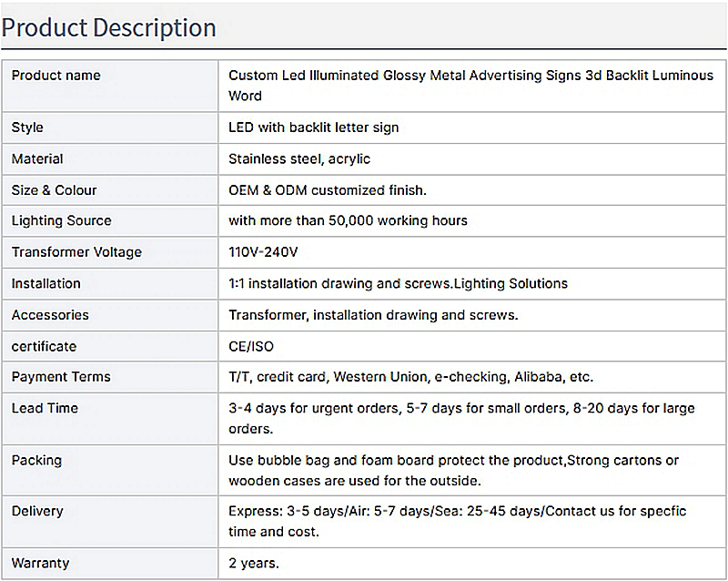Click the 110V-240V voltage value
The width and height of the screenshot is (728, 581).
point(263,252)
